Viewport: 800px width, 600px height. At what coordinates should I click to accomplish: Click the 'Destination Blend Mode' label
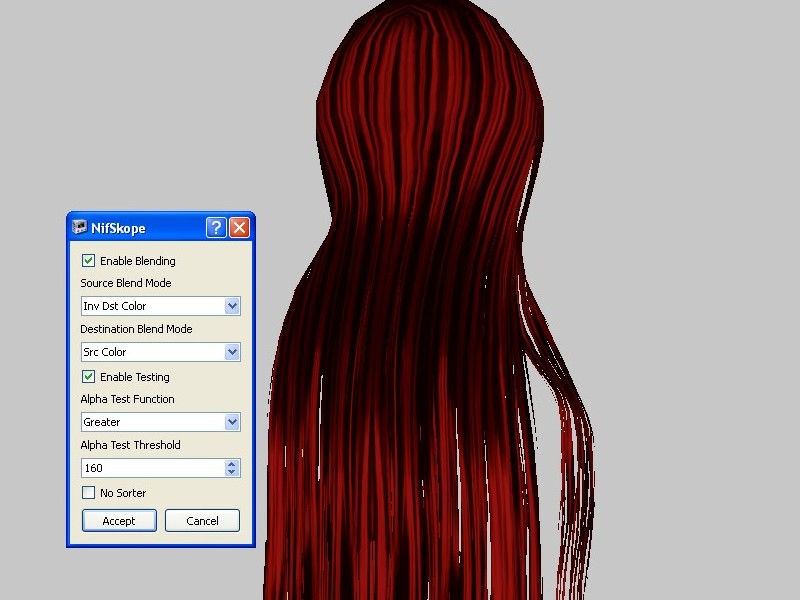click(136, 329)
